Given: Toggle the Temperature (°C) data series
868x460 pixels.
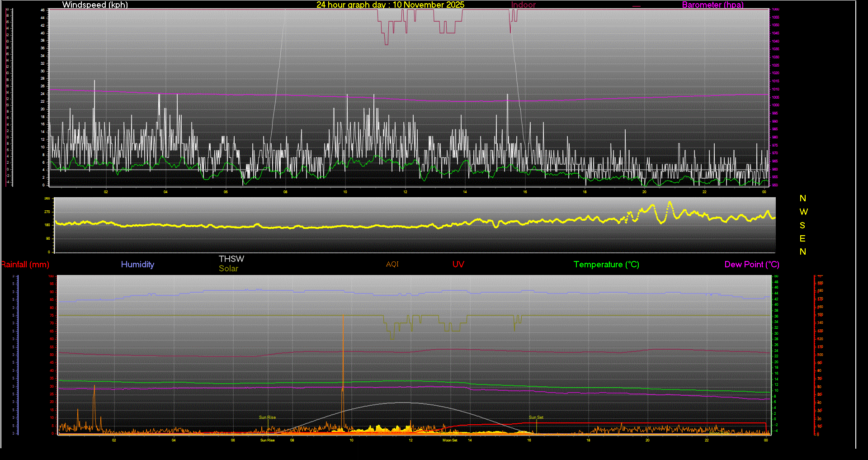Looking at the screenshot, I should (606, 265).
